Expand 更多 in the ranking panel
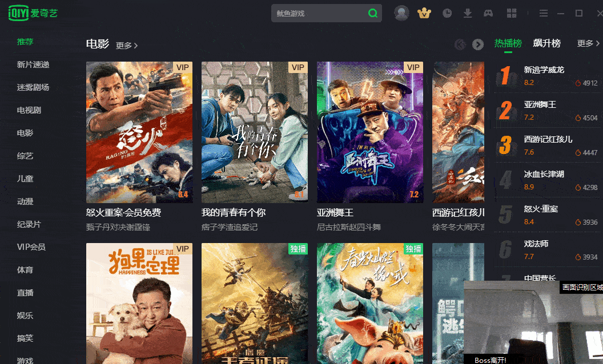 (588, 43)
